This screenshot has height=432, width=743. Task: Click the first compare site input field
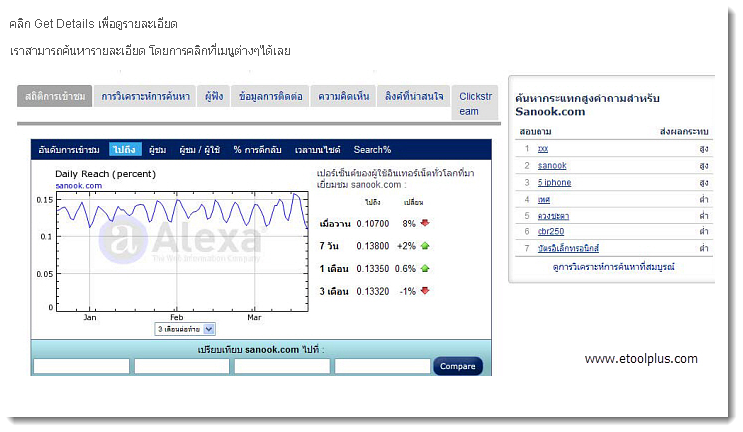[81, 366]
